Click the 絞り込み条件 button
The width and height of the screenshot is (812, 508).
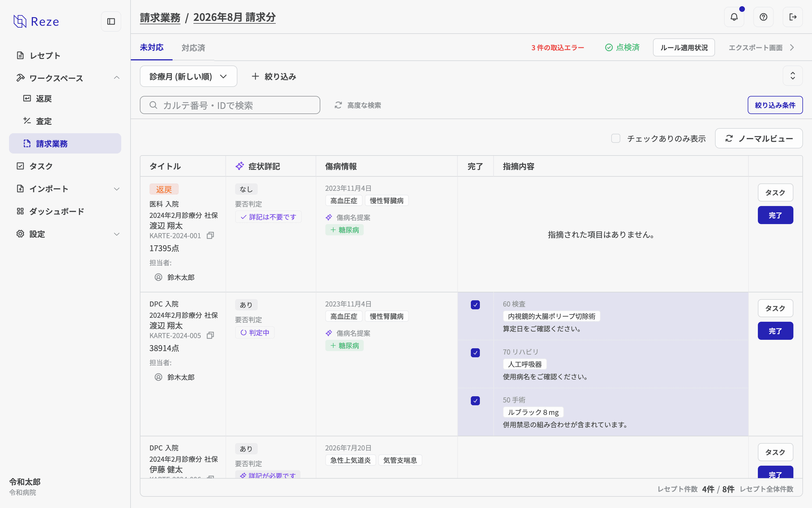click(775, 105)
